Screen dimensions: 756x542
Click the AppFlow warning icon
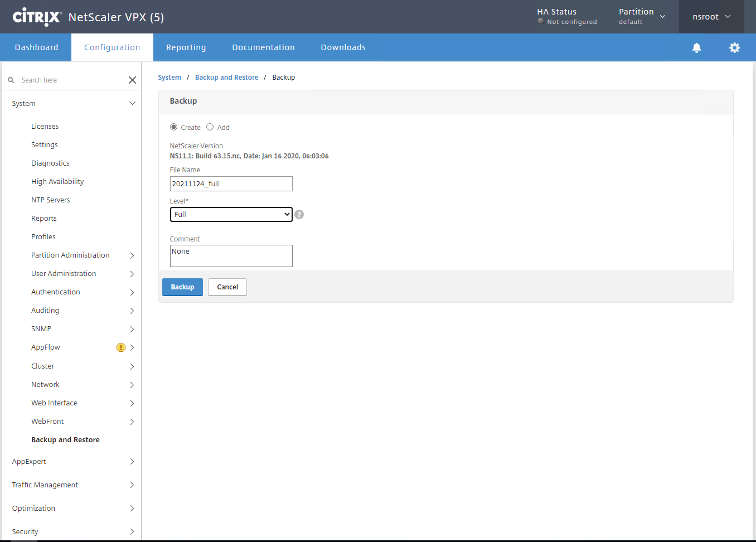(x=120, y=347)
